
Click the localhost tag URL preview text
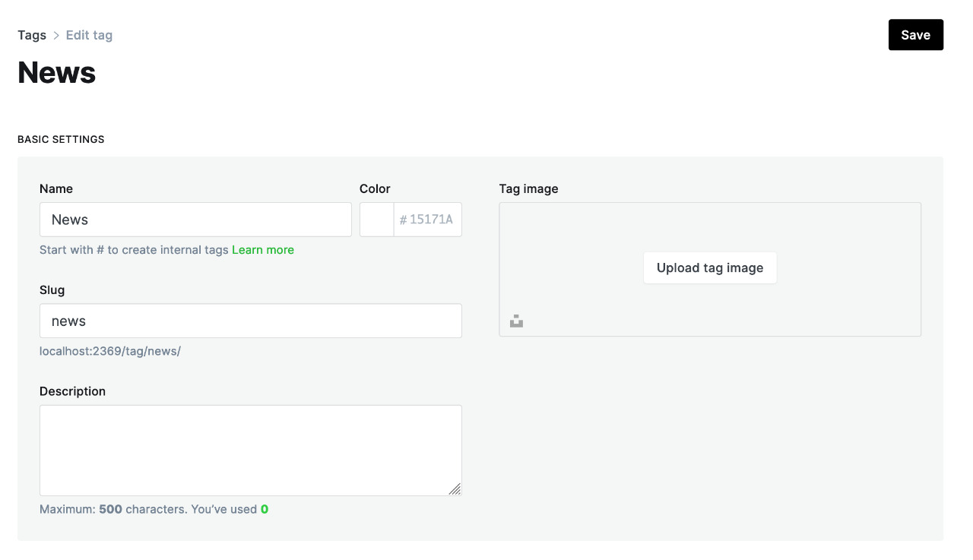pyautogui.click(x=110, y=351)
